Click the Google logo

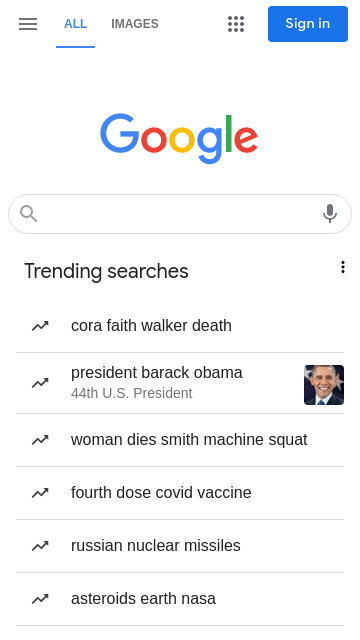(x=179, y=139)
